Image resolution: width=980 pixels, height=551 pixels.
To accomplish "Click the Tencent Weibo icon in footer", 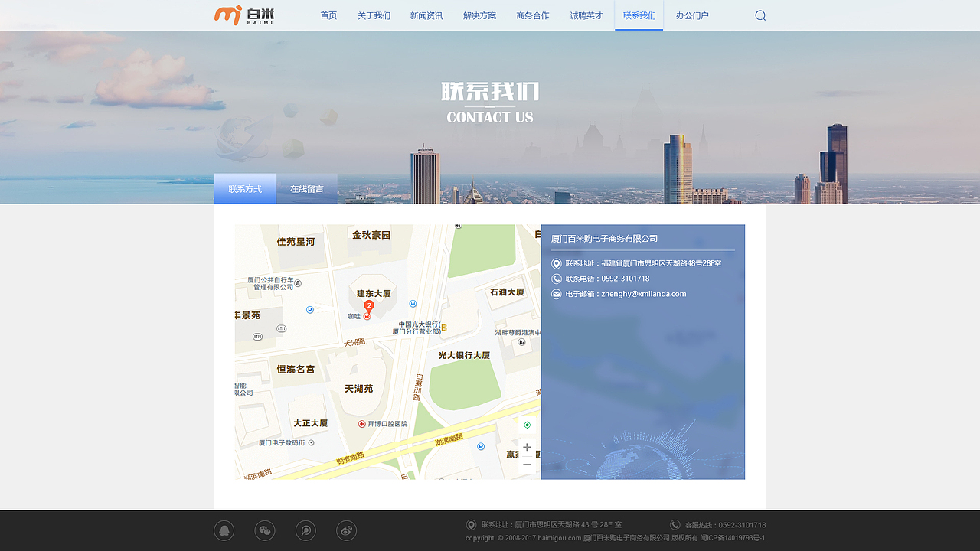I will point(305,530).
